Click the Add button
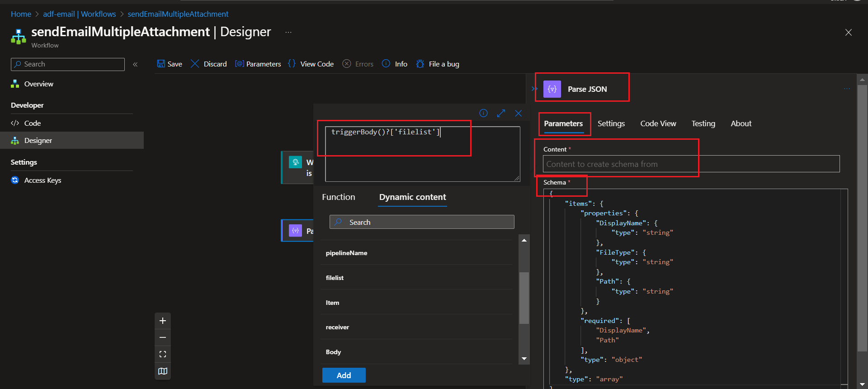The width and height of the screenshot is (868, 389). tap(344, 375)
